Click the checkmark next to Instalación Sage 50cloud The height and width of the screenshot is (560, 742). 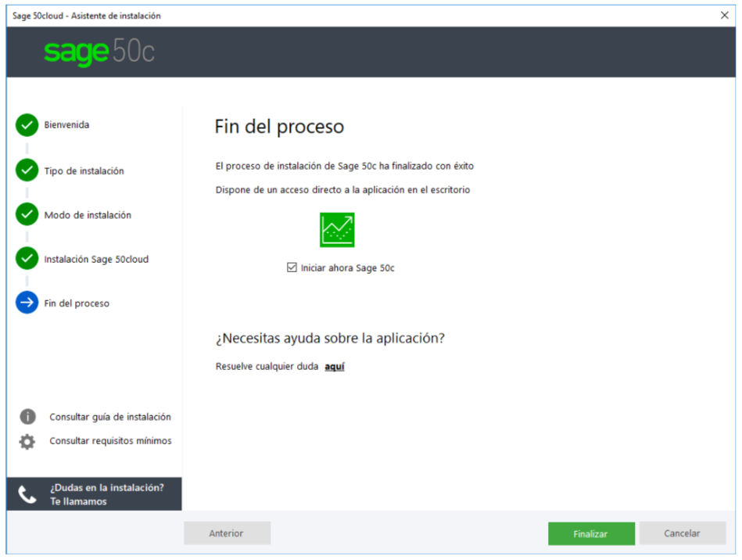pyautogui.click(x=27, y=258)
